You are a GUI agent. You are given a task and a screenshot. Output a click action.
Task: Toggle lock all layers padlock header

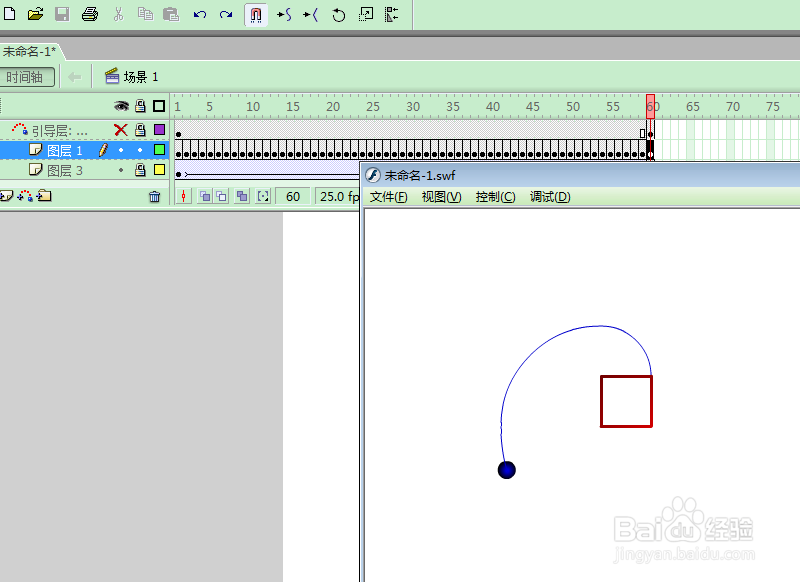(140, 106)
